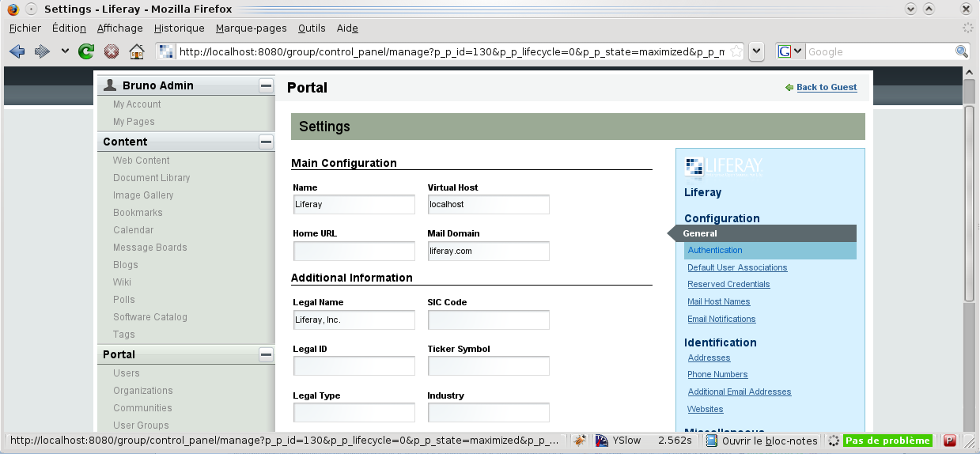Open the search engine dropdown
Screen dimensions: 980x454
tap(791, 51)
